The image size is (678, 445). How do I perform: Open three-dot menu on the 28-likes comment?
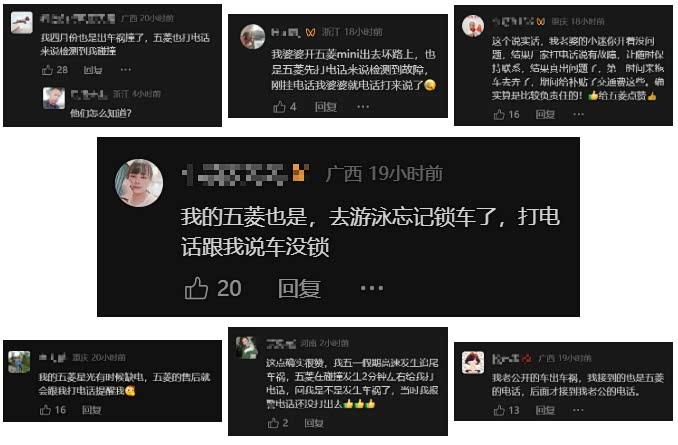click(x=126, y=70)
